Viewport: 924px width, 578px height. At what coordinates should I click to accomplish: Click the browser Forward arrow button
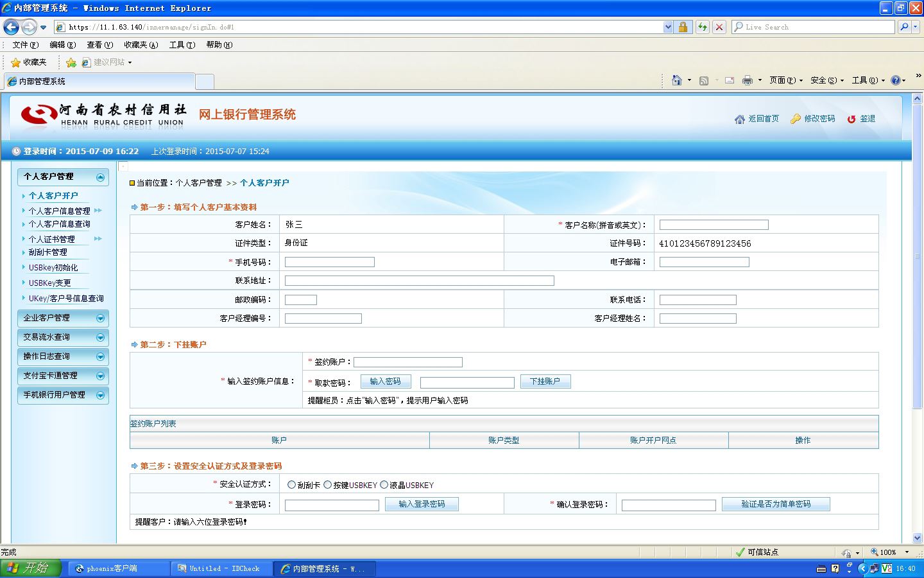click(29, 27)
